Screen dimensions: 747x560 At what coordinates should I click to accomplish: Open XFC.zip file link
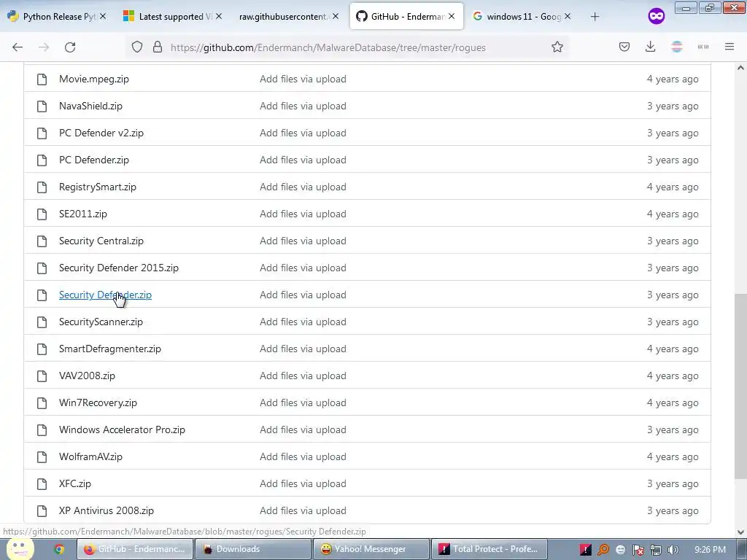(x=75, y=483)
